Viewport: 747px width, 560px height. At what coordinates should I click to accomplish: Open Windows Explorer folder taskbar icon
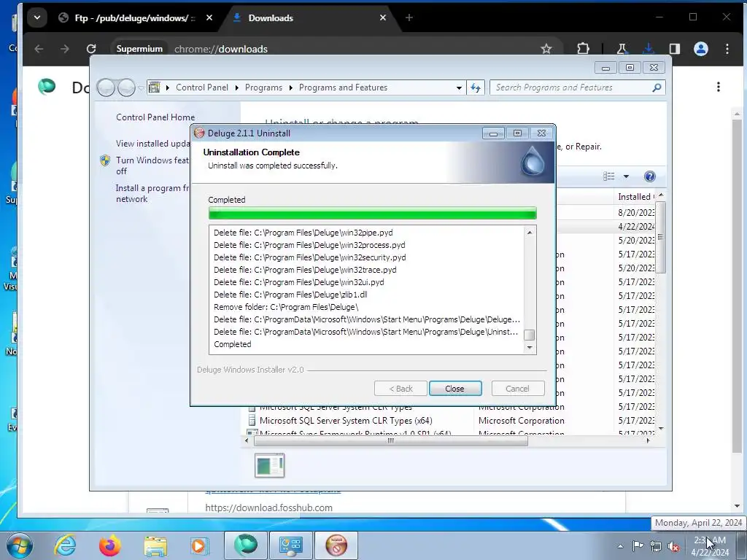(155, 545)
